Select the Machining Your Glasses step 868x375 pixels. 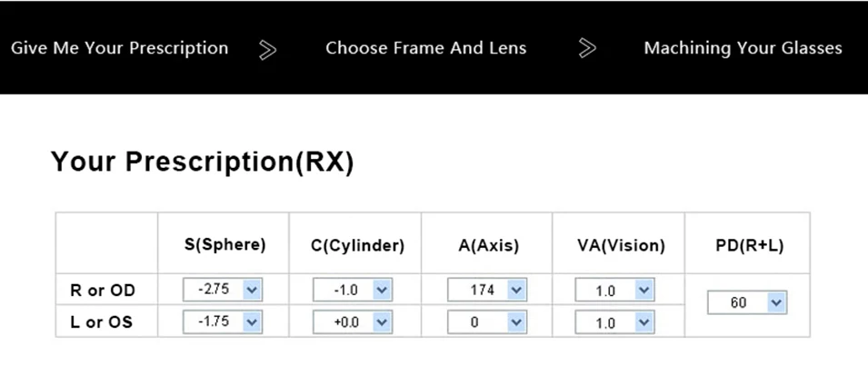tap(743, 48)
